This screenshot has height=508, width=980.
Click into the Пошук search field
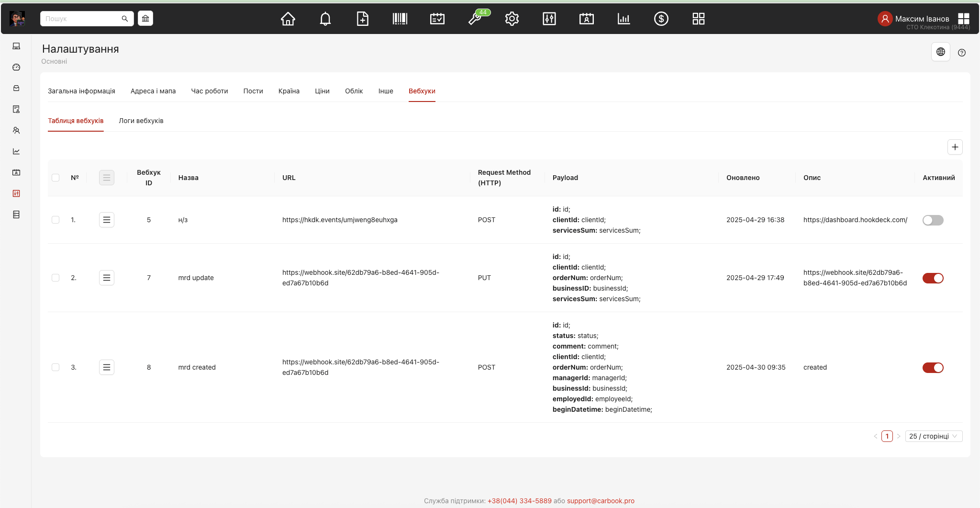[x=81, y=19]
